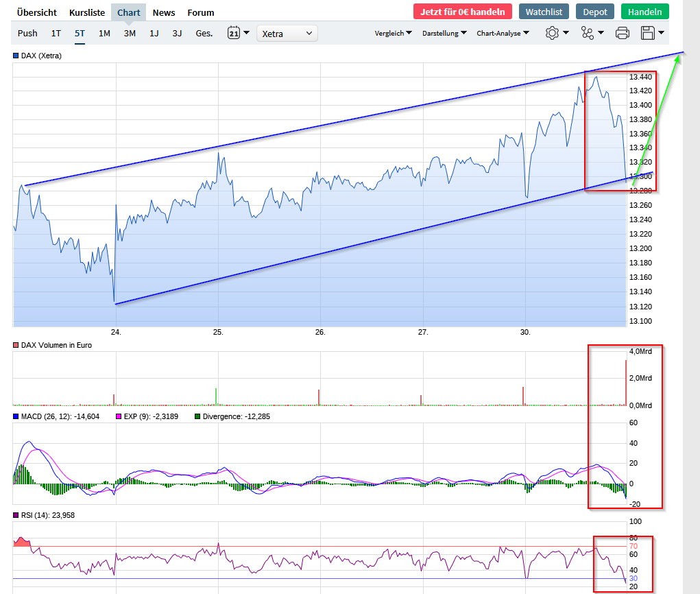Select the 1T time range
The width and height of the screenshot is (700, 594).
pos(56,33)
